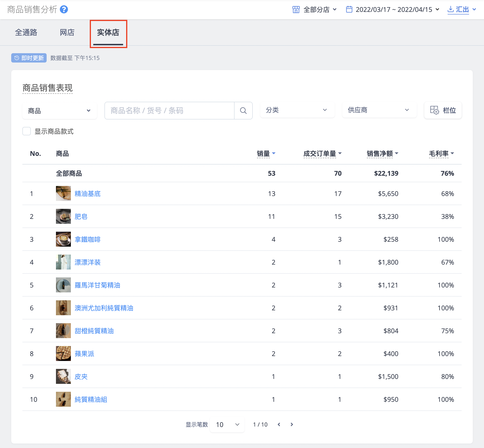
Task: Click the 羅馬洋甘菊精油 product thumbnail
Action: click(63, 285)
